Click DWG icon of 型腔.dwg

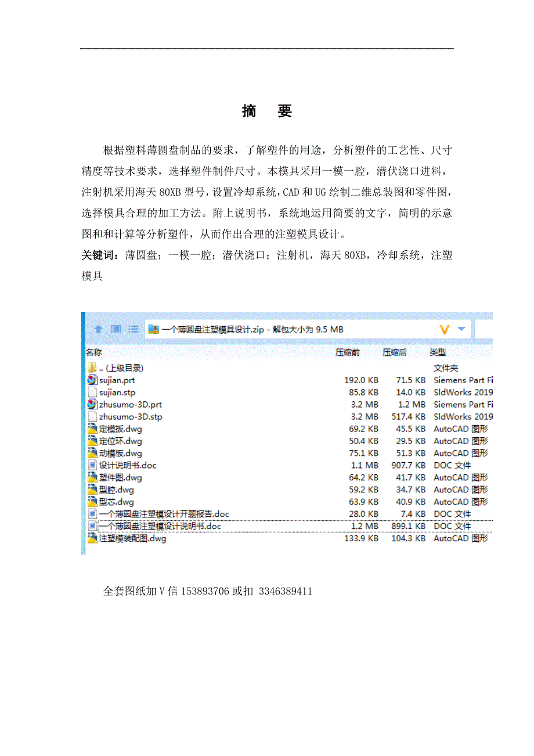tap(92, 490)
